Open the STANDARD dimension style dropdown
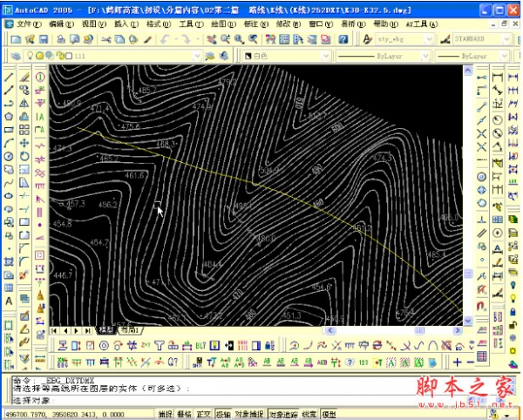Screen dimensions: 523x420 pyautogui.click(x=506, y=39)
